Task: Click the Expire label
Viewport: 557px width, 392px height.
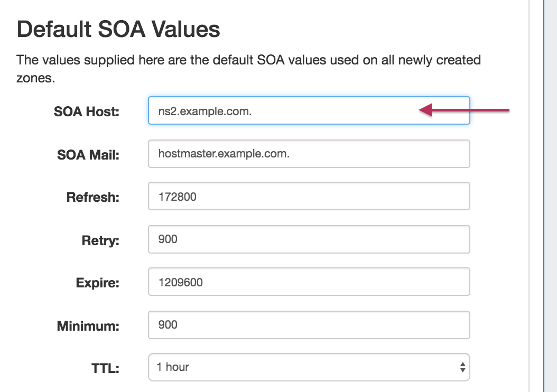Action: click(x=97, y=283)
